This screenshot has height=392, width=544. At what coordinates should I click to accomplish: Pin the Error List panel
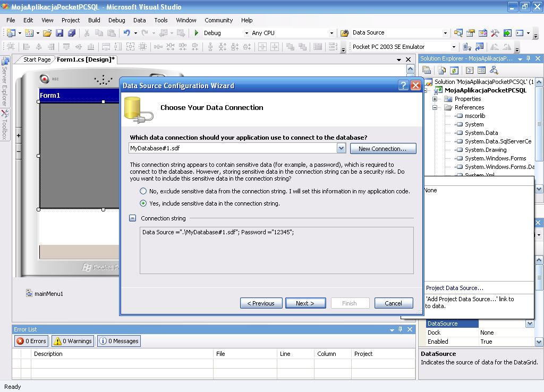401,329
